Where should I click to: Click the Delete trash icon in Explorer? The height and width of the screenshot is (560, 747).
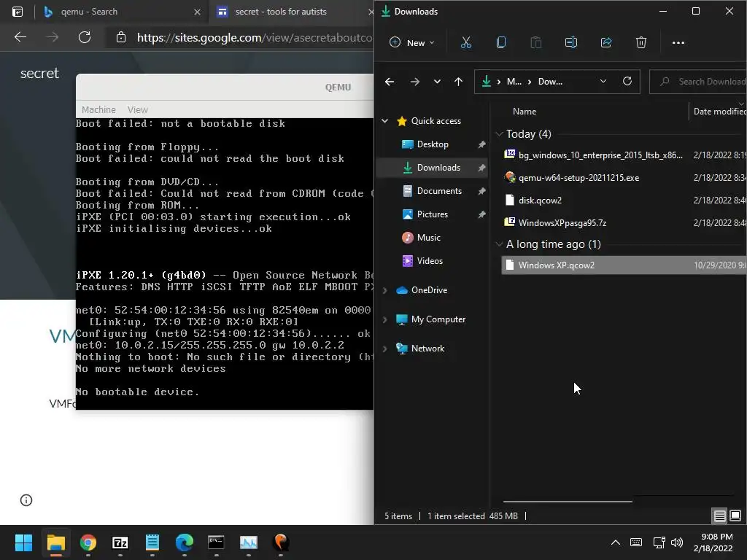(641, 43)
